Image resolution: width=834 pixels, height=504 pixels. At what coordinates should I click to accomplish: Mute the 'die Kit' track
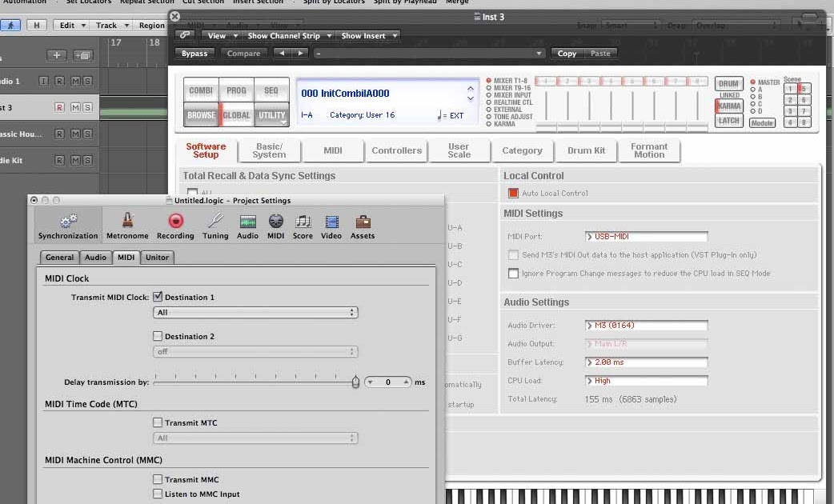(75, 160)
